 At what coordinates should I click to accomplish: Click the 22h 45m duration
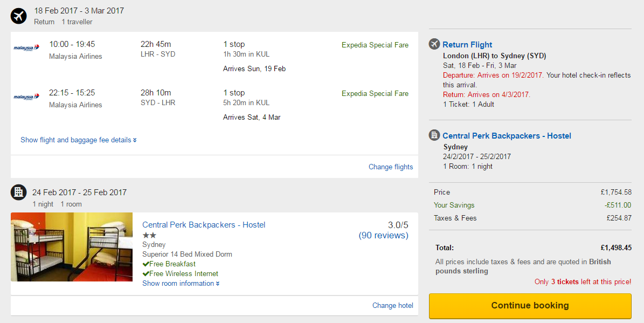click(156, 44)
